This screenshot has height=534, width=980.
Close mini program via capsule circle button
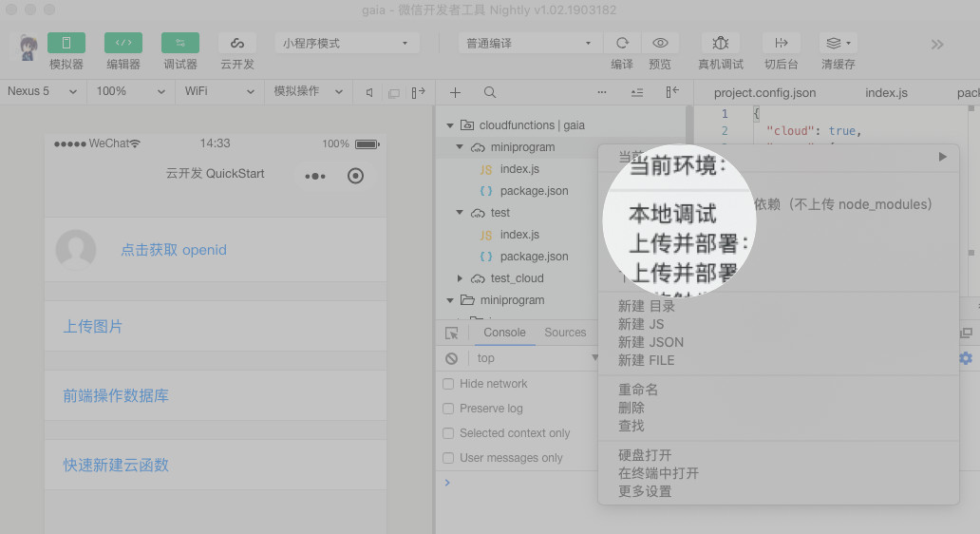tap(355, 176)
